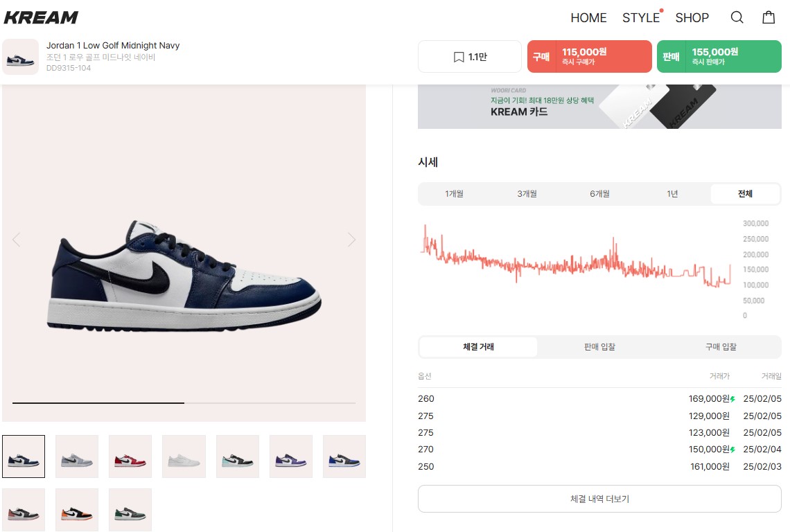
Task: Expand 체결 내역 더보기
Action: pyautogui.click(x=599, y=499)
